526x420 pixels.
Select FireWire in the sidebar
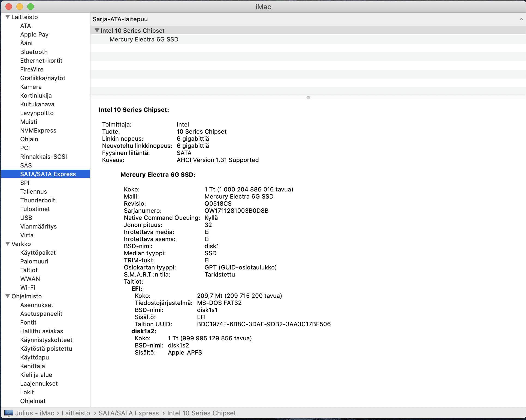32,69
